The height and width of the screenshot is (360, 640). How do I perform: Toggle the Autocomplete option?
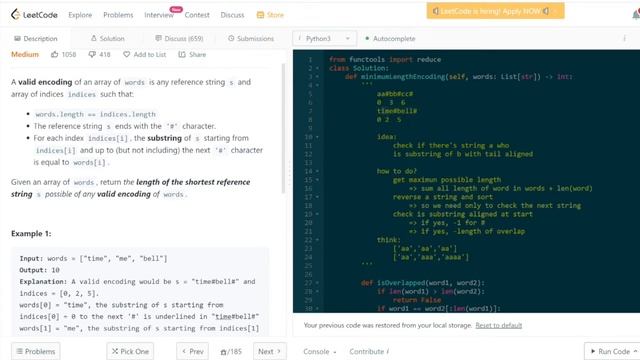[x=390, y=39]
